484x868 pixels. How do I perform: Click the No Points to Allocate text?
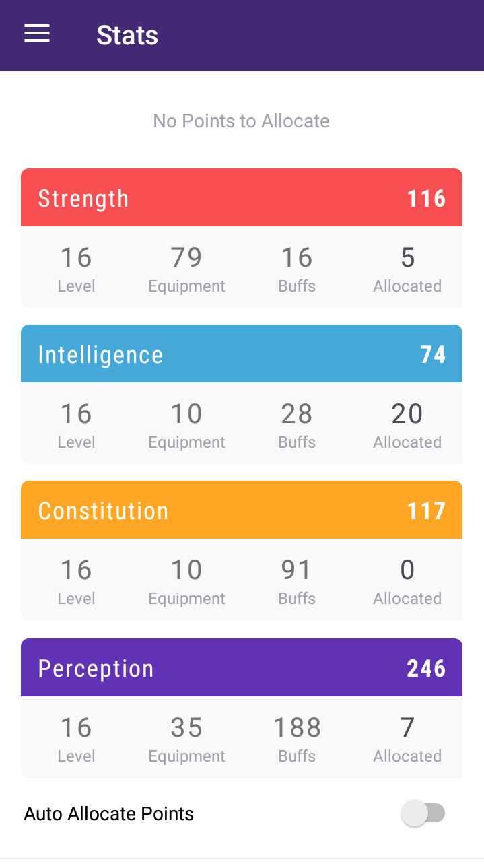click(242, 121)
